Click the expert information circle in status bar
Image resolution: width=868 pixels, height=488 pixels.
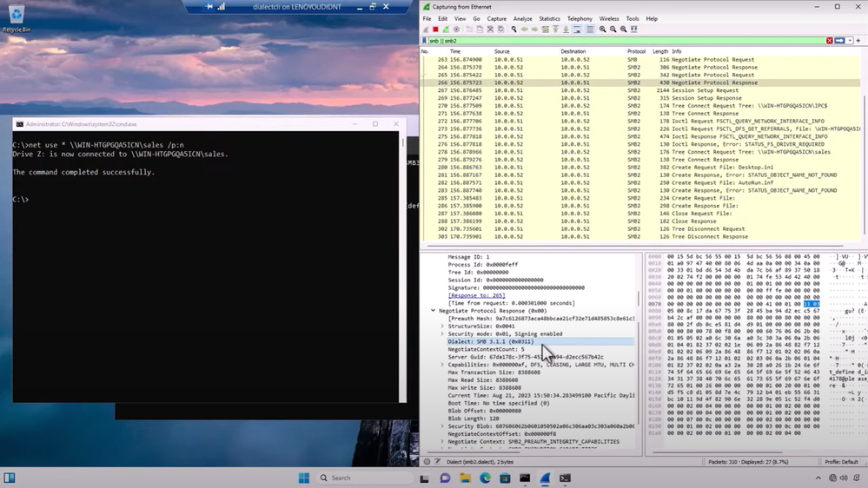[x=427, y=461]
